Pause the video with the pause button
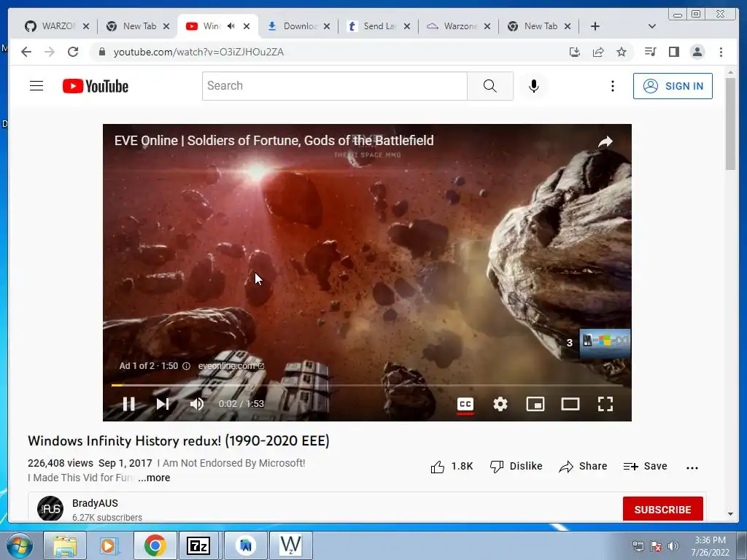This screenshot has height=560, width=747. click(x=128, y=404)
